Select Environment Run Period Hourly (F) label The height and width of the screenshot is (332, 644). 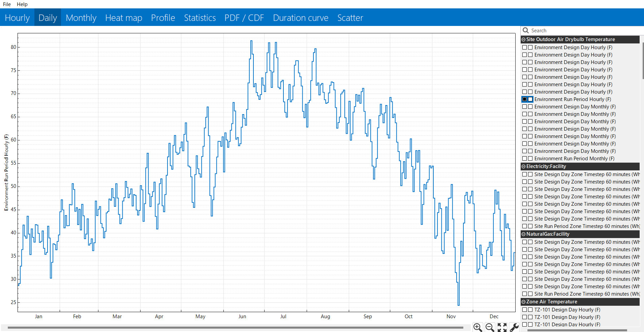point(573,99)
